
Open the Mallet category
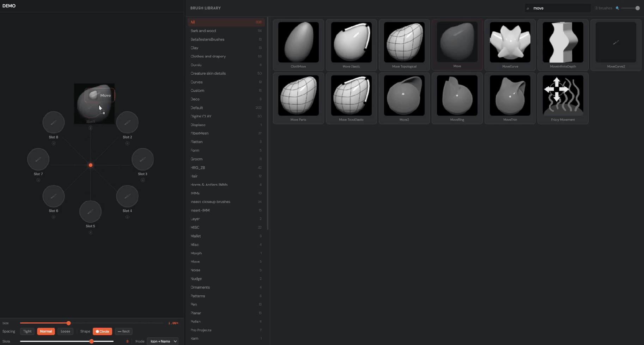(226, 236)
